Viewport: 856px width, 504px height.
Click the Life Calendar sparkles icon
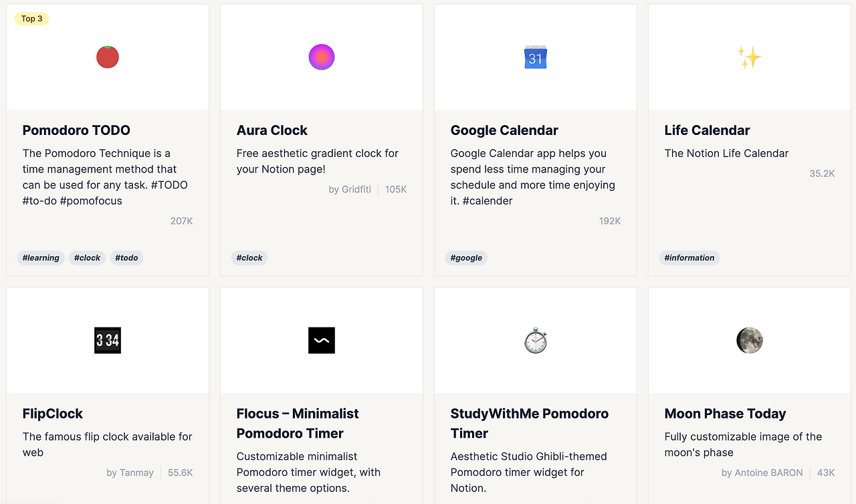[750, 57]
